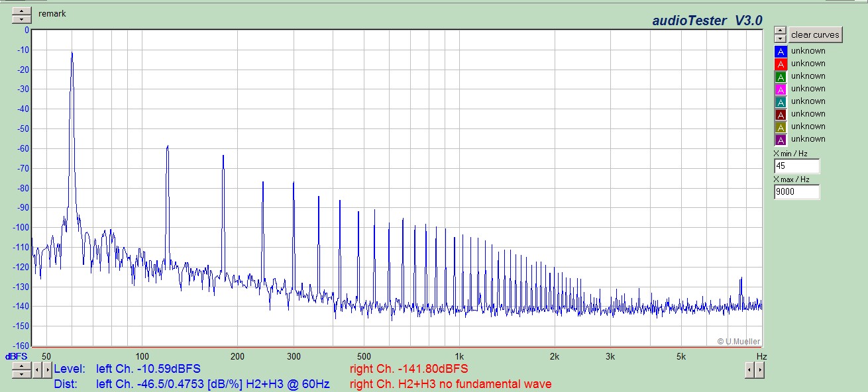Screen dimensions: 868x392
Task: Select the magenta A curve slot
Action: point(781,89)
